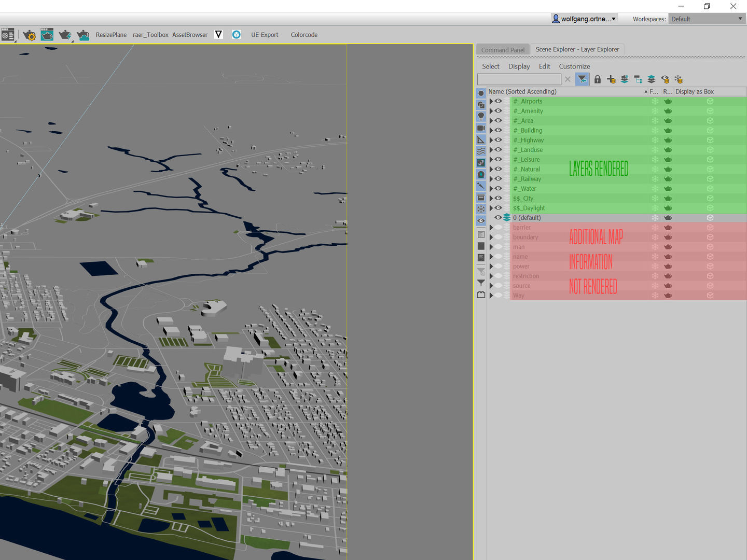The image size is (747, 560).
Task: Toggle the lock selection padlock icon
Action: 598,79
